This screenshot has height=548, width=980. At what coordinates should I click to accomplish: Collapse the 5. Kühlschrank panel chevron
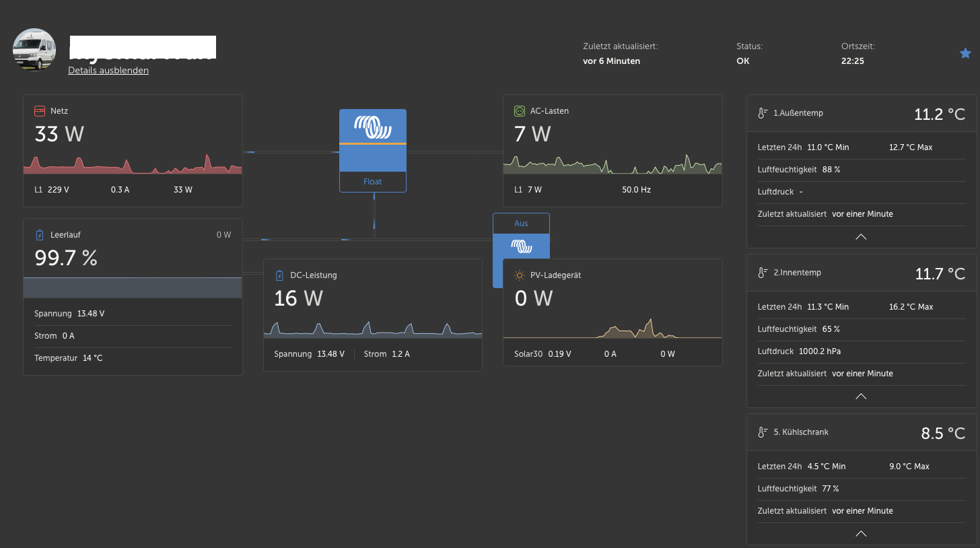pyautogui.click(x=860, y=533)
